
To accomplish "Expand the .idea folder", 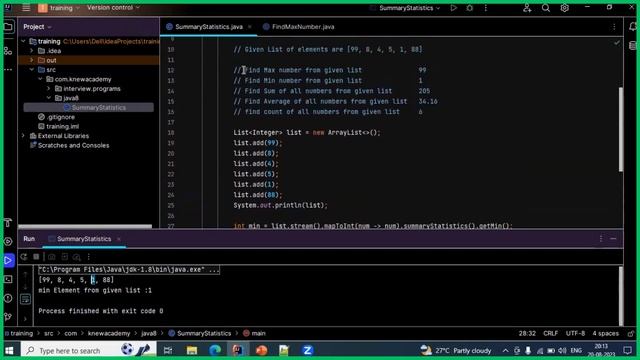I will point(32,51).
